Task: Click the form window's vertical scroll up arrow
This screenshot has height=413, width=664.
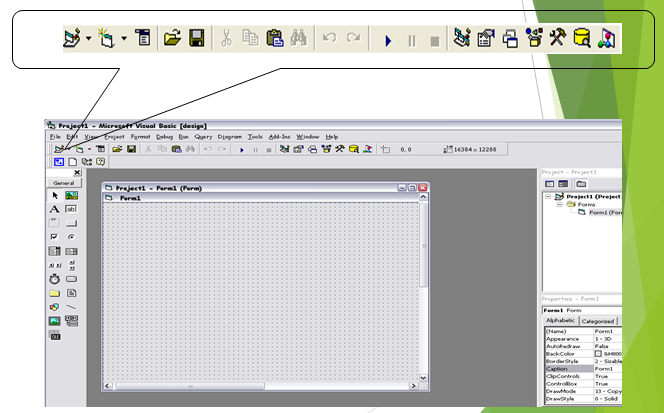Action: pos(423,197)
